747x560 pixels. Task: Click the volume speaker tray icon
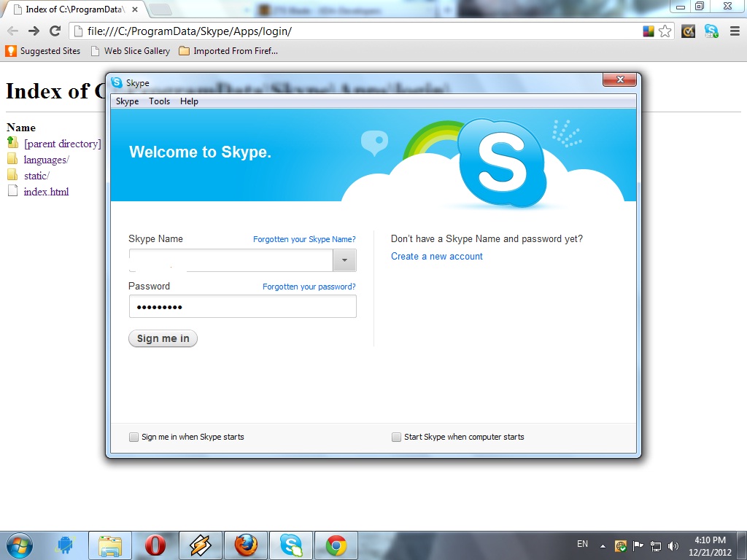click(x=673, y=546)
